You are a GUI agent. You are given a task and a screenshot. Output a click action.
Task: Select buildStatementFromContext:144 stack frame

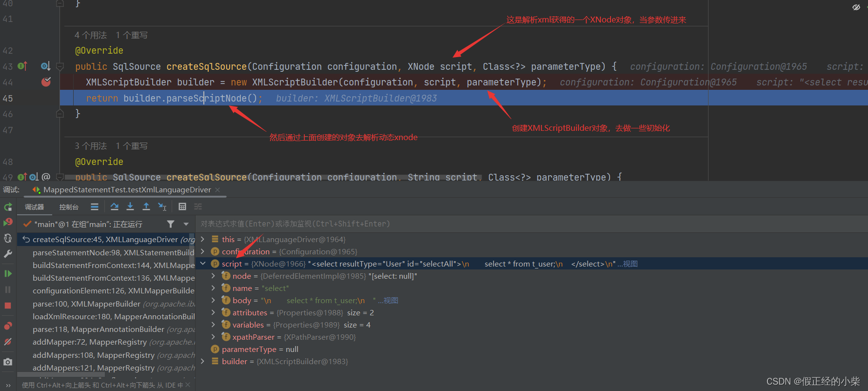(x=107, y=265)
